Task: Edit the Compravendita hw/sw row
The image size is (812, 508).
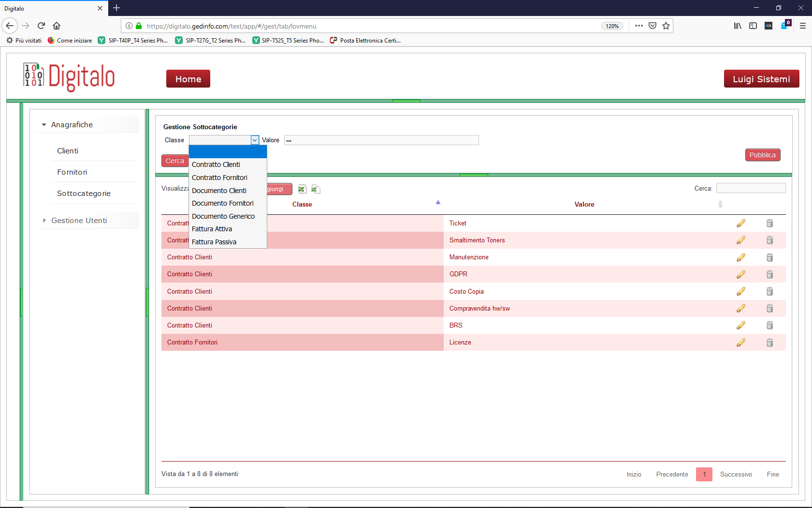Action: coord(741,308)
